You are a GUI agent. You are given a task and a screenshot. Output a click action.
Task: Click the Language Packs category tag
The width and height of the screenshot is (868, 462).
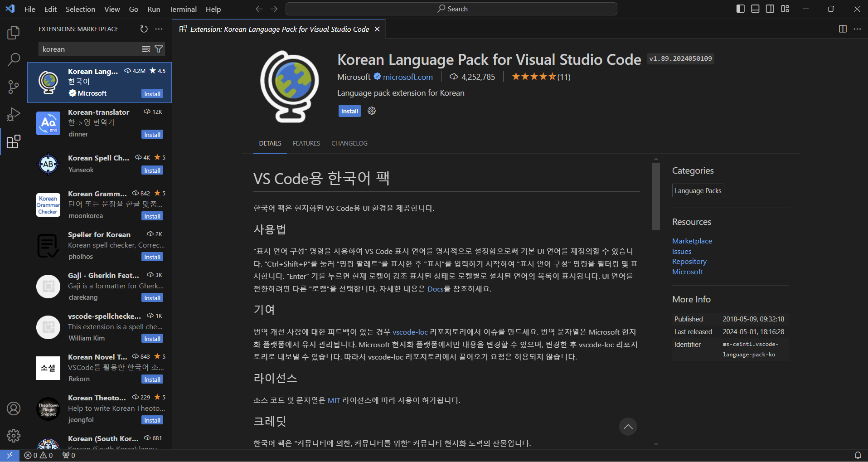point(698,191)
